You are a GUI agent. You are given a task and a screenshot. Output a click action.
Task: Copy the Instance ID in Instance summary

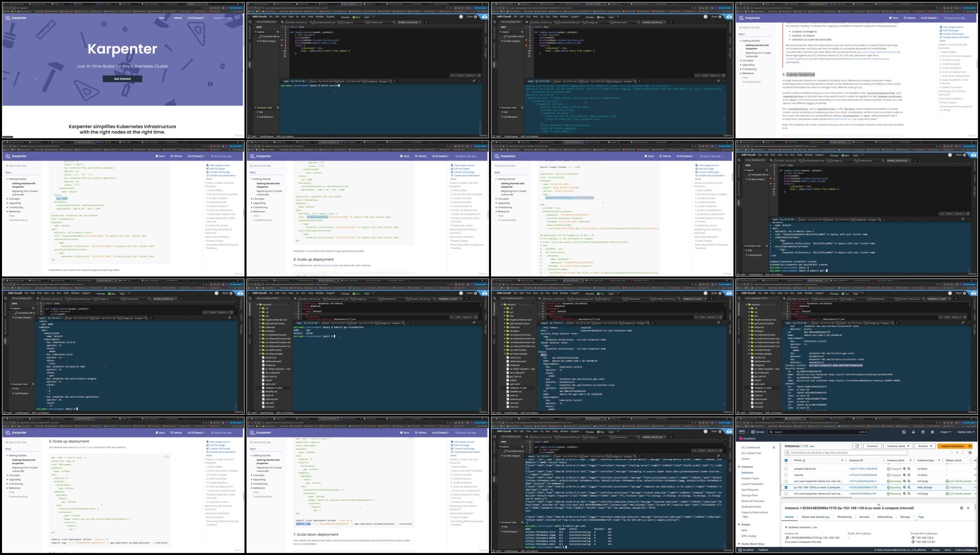pyautogui.click(x=787, y=538)
